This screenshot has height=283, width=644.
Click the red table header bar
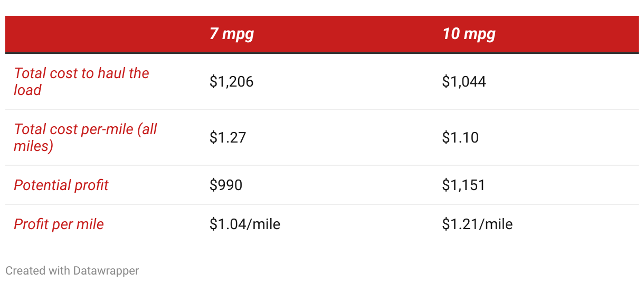pyautogui.click(x=322, y=34)
